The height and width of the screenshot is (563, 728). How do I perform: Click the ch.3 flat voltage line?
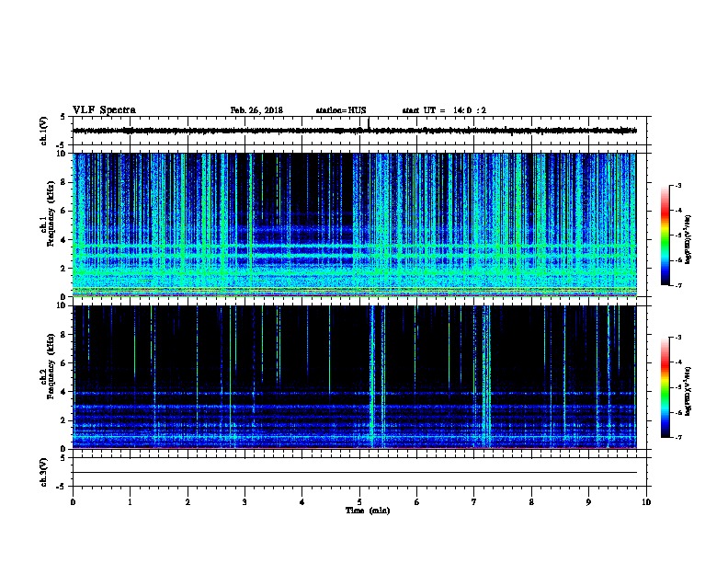tap(355, 473)
